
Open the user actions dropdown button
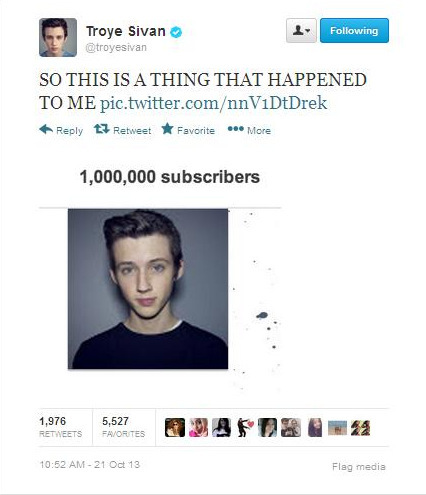301,31
